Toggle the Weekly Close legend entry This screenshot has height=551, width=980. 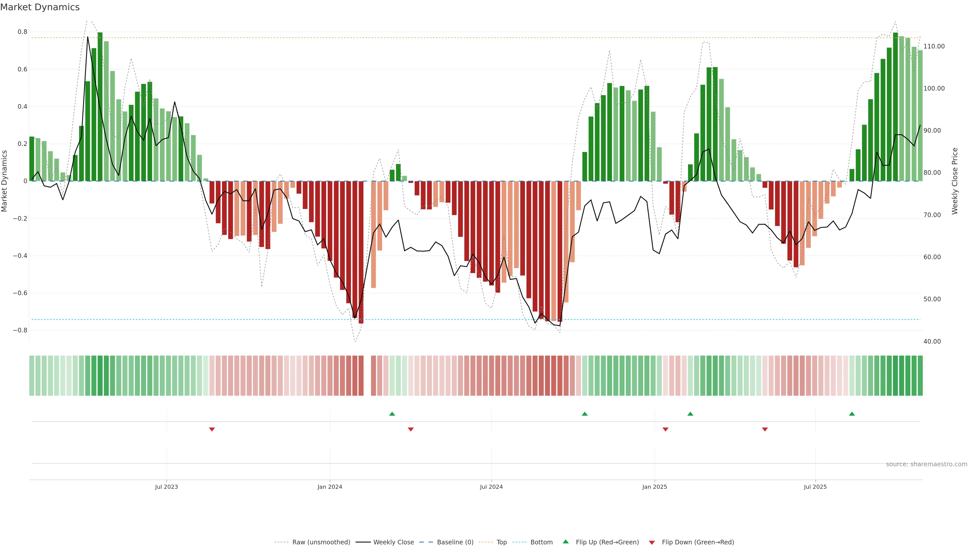pyautogui.click(x=393, y=542)
